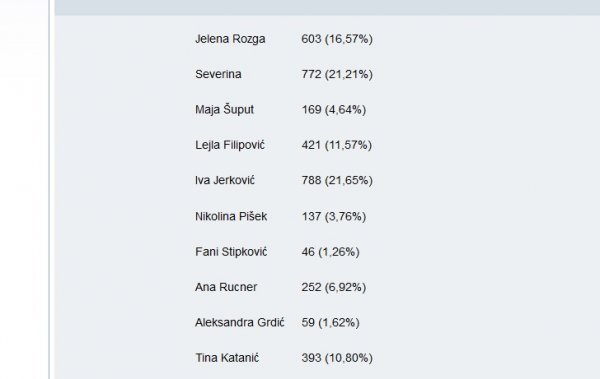This screenshot has height=379, width=600.
Task: Select the Tina Katanić entry
Action: (227, 358)
